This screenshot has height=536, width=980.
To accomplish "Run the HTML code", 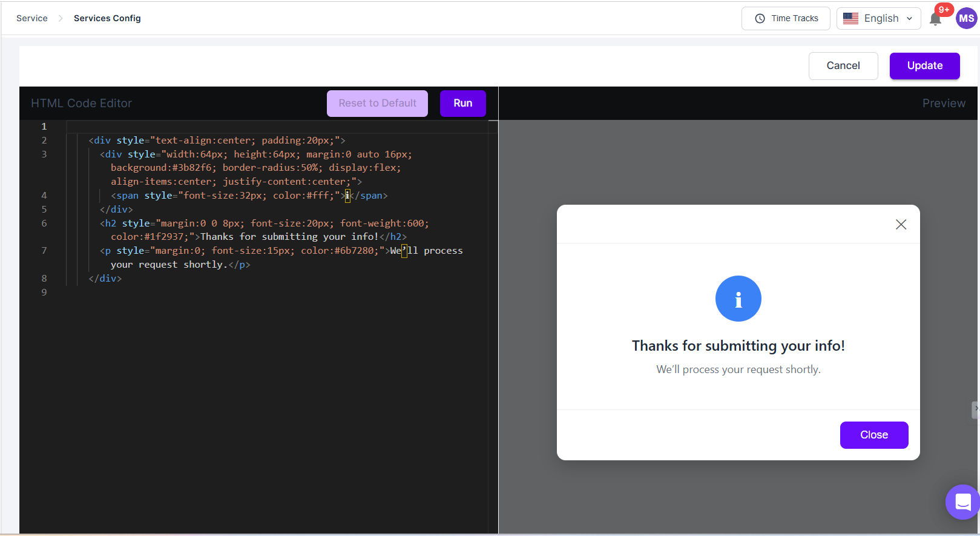I will (462, 104).
